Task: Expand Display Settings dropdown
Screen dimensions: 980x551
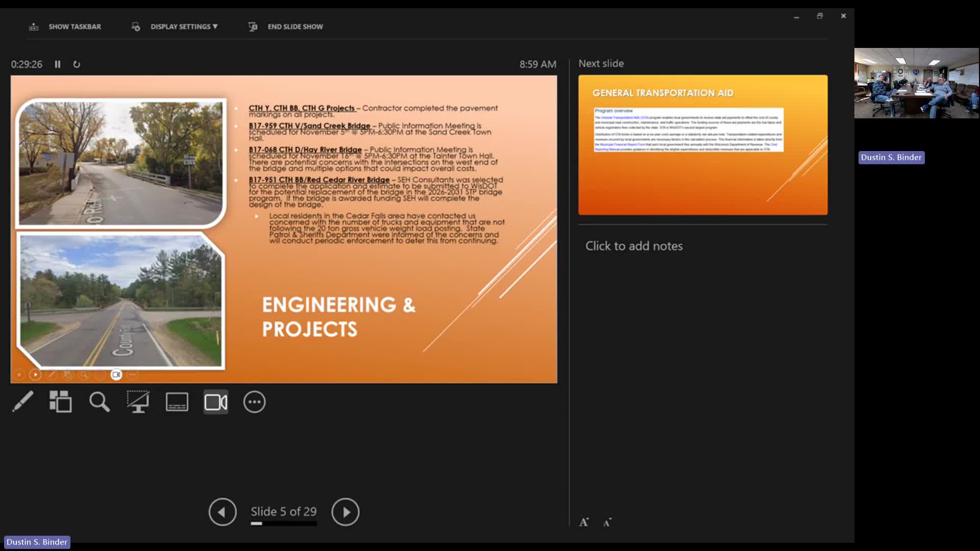Action: tap(184, 27)
